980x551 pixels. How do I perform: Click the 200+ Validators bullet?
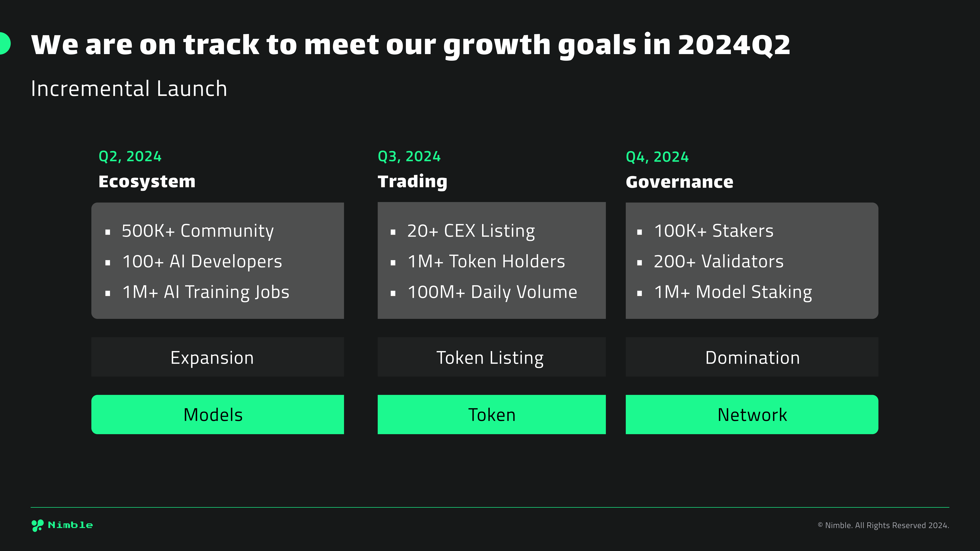(x=718, y=262)
